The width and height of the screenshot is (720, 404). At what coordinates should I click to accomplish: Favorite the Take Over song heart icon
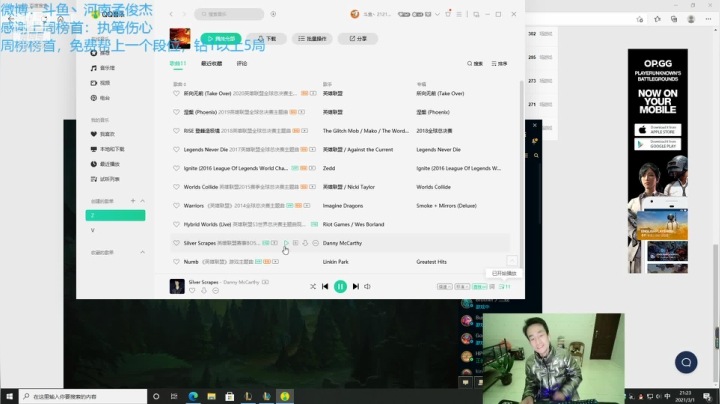tap(176, 93)
